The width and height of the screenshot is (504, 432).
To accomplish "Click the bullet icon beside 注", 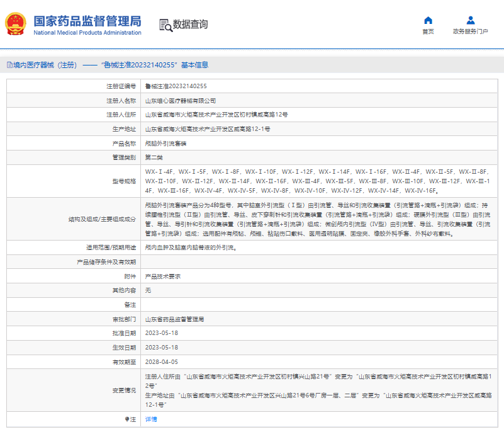I will coord(127,419).
